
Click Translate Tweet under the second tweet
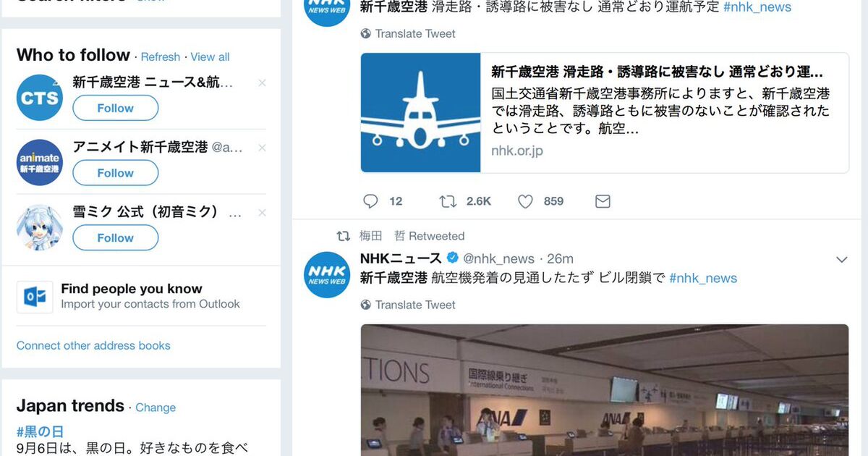415,305
